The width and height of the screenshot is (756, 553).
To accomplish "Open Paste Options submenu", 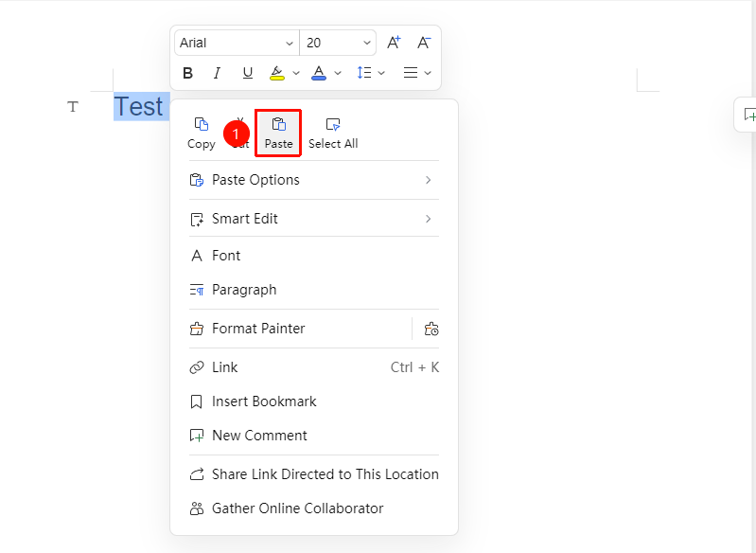I will (x=314, y=180).
